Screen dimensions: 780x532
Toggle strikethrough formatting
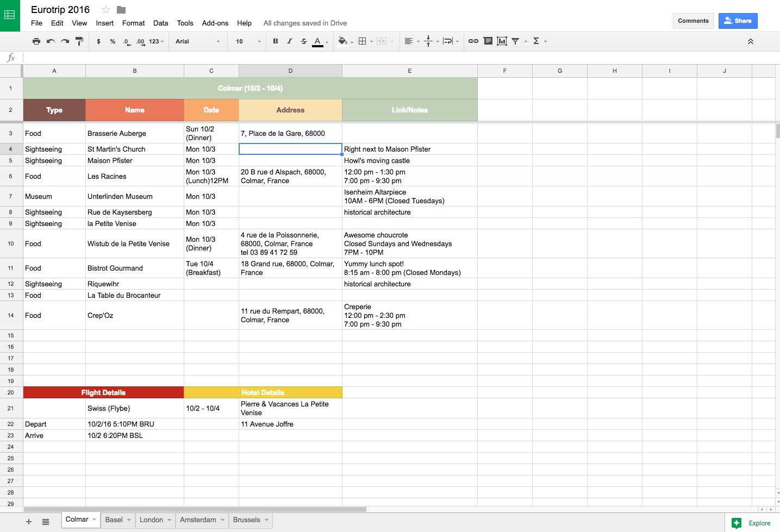pyautogui.click(x=304, y=41)
